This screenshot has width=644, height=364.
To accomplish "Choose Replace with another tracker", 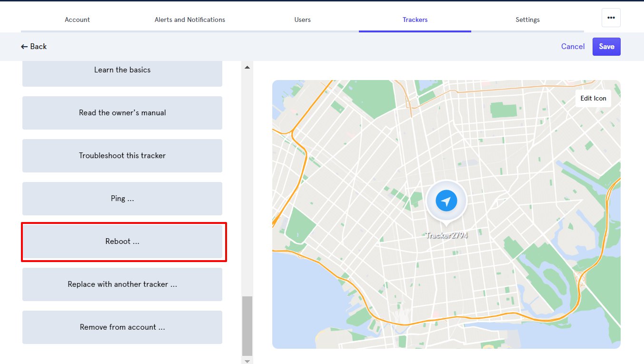I will pos(122,284).
